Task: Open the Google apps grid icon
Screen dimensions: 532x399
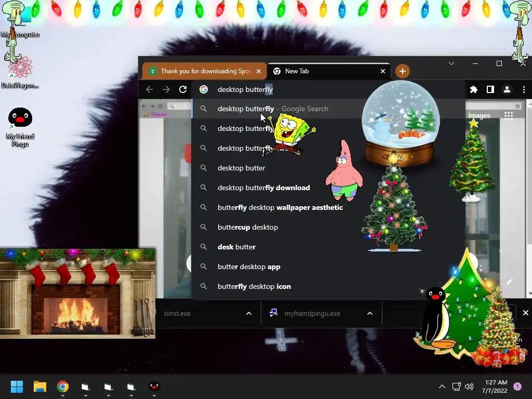Action: pos(508,115)
